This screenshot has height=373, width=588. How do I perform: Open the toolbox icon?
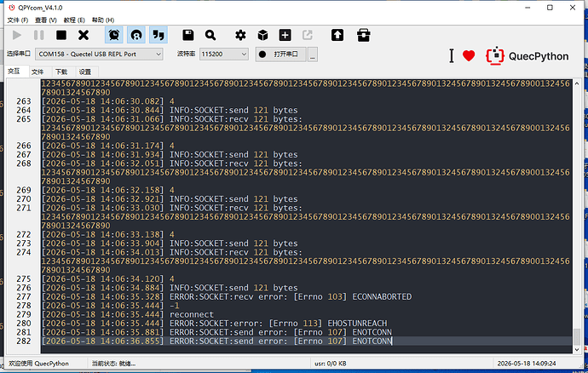(x=363, y=35)
